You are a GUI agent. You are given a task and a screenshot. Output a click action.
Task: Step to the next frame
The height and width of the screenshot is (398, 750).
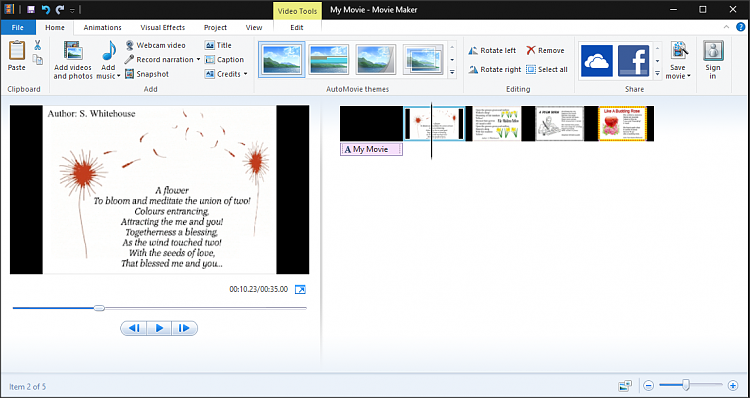coord(184,328)
